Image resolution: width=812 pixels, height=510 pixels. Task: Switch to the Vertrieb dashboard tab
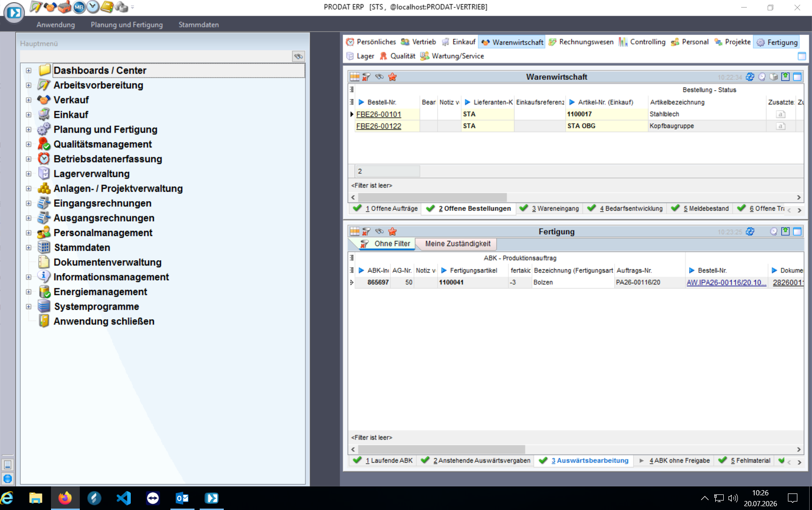click(x=418, y=42)
